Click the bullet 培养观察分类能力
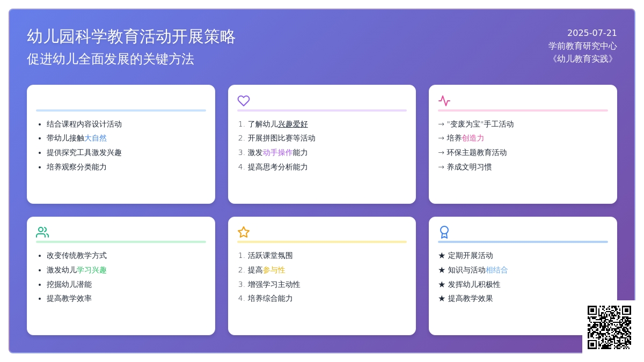 77,167
